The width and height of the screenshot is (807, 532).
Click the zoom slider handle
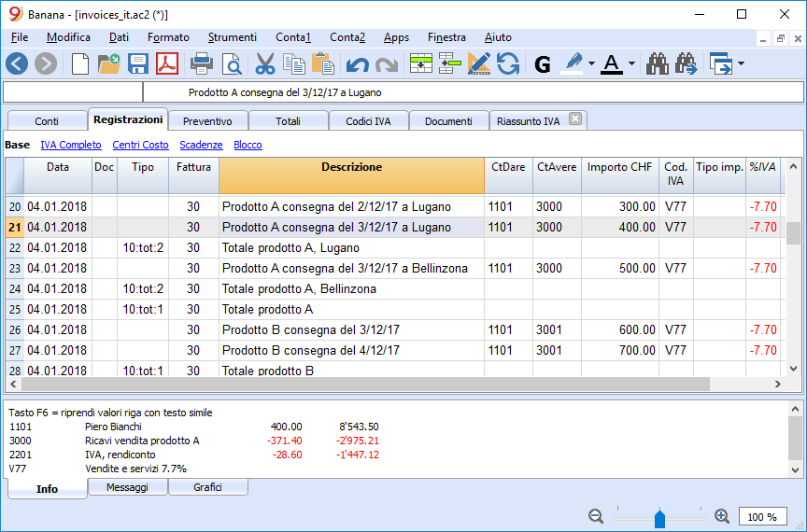(659, 517)
